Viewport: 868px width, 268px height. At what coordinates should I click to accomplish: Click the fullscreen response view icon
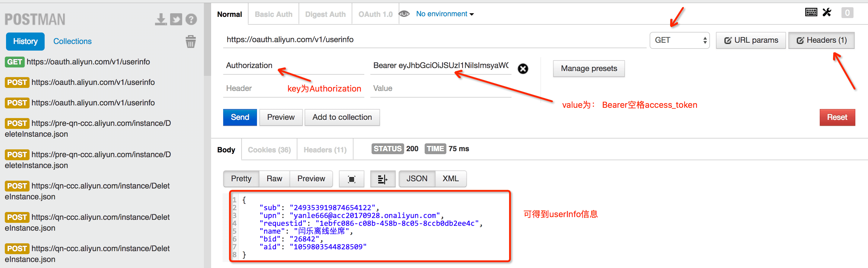click(351, 179)
